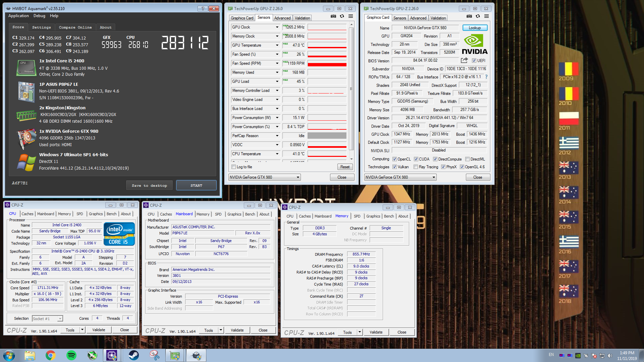Click VDDC sensor graph bar
Viewport: 644px width, 362px height.
point(327,145)
